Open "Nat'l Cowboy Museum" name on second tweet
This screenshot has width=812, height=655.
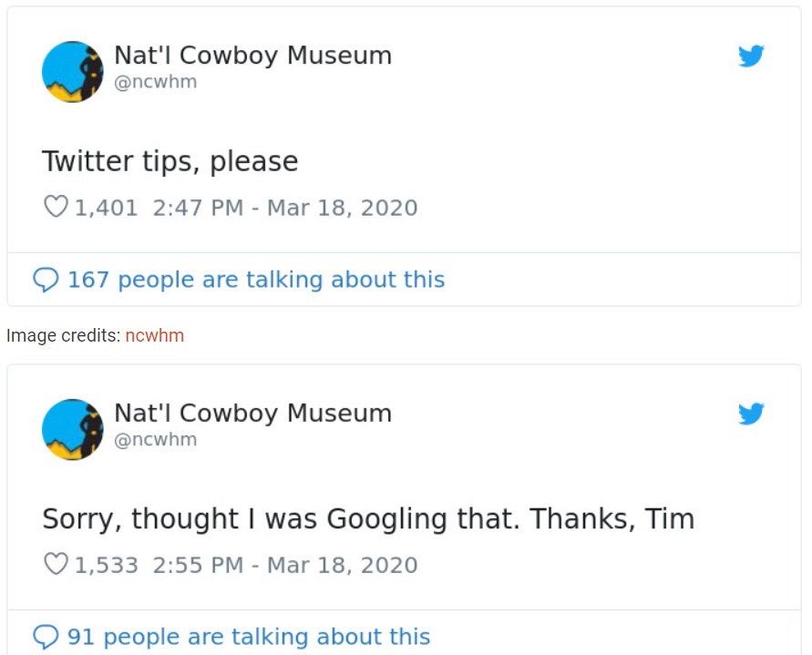click(x=252, y=414)
